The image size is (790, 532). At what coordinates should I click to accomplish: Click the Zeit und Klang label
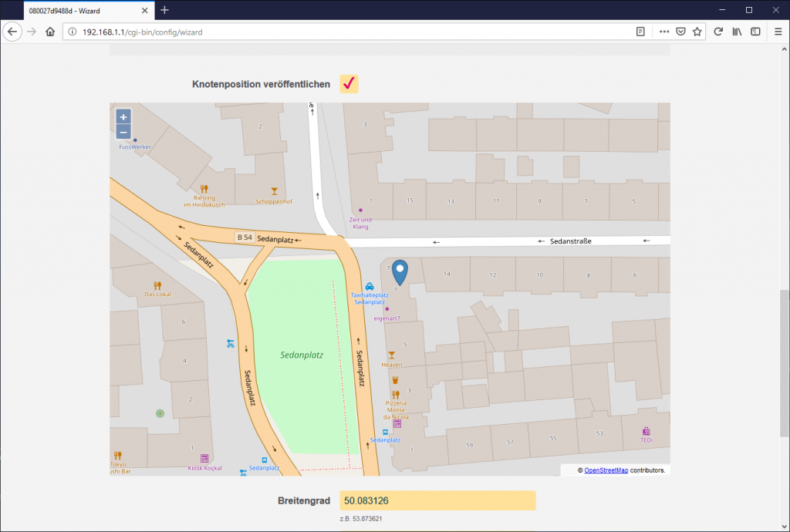360,223
